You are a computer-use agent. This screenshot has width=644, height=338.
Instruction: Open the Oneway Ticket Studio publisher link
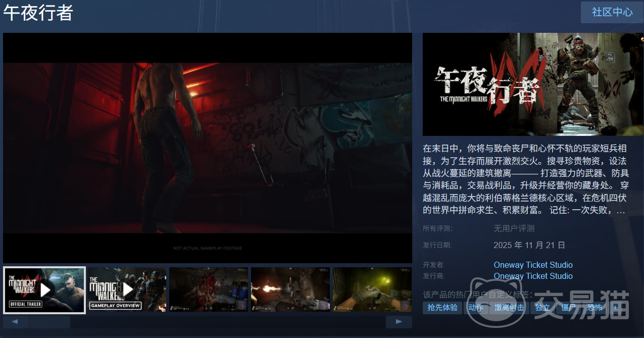tap(533, 276)
